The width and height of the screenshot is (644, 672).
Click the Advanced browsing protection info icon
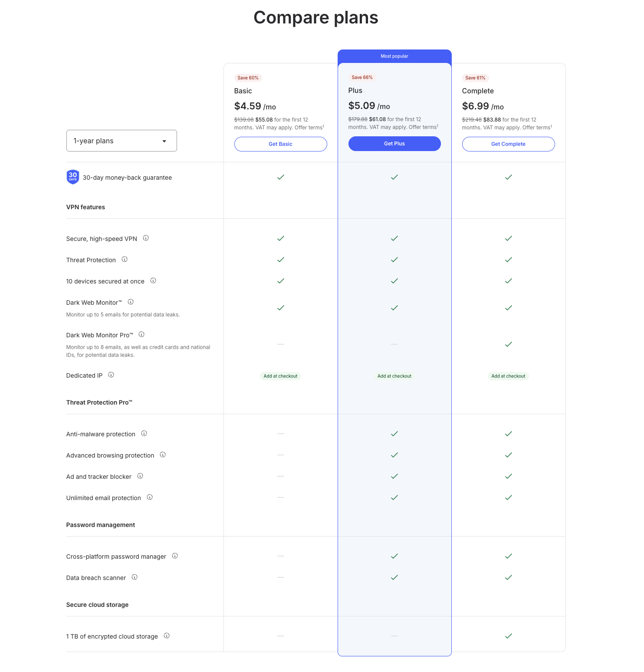[163, 455]
